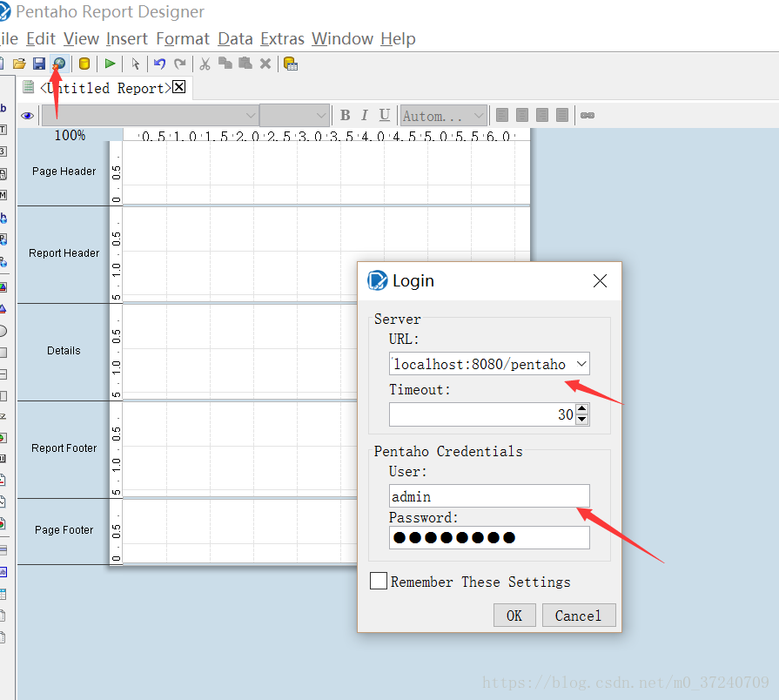The width and height of the screenshot is (779, 700).
Task: Toggle Italic text formatting
Action: point(365,115)
